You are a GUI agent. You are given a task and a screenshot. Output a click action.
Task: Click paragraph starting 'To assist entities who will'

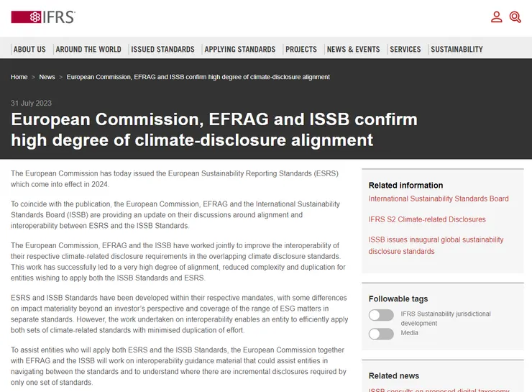[x=178, y=366]
